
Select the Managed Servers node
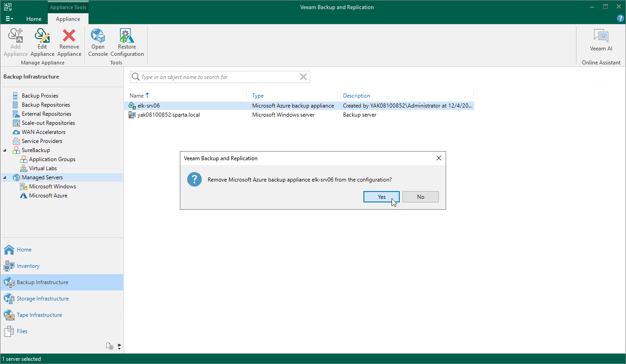42,177
